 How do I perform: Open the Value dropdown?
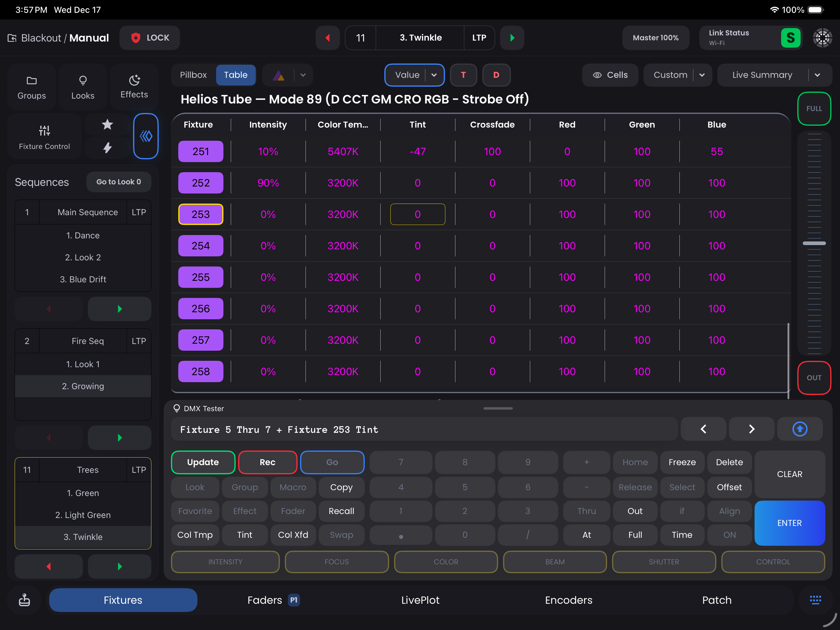(434, 75)
